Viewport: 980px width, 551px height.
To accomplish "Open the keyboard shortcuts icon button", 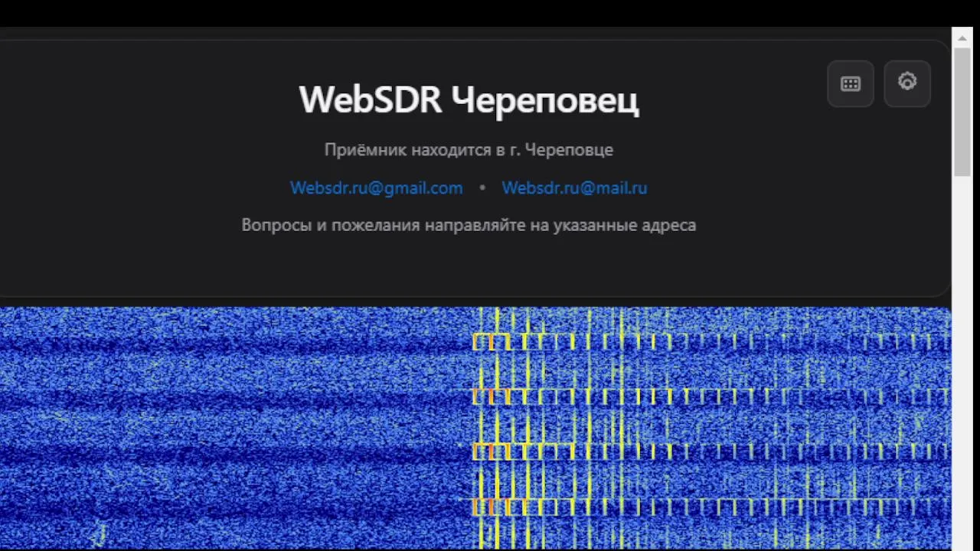I will (x=851, y=83).
